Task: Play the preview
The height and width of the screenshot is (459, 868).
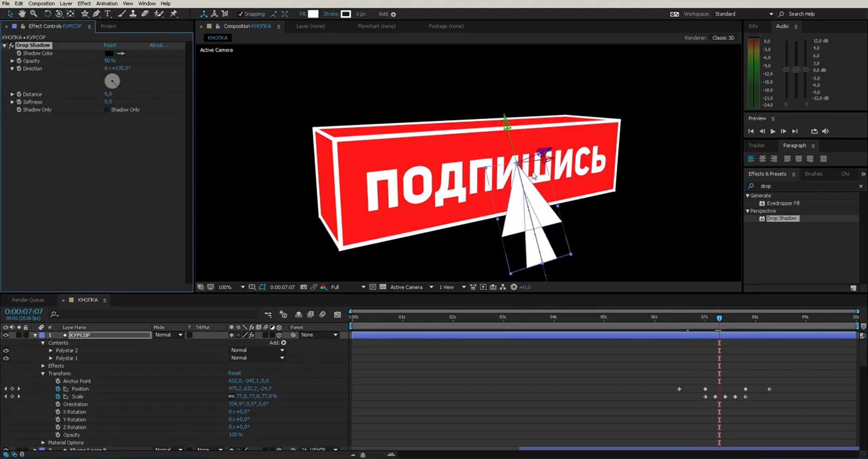Action: 772,131
